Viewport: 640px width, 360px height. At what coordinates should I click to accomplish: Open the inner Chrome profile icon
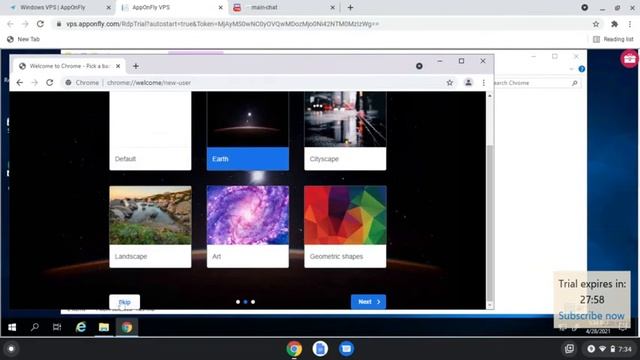pos(468,82)
